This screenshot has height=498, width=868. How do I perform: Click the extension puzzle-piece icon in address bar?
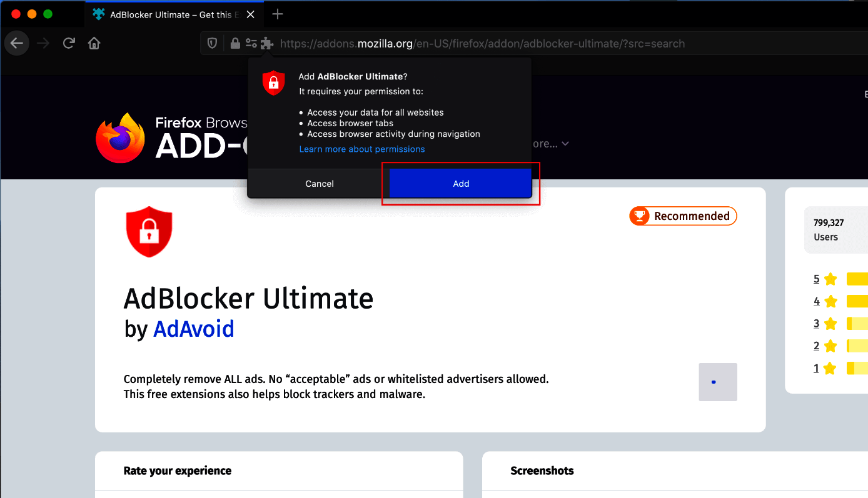click(268, 43)
